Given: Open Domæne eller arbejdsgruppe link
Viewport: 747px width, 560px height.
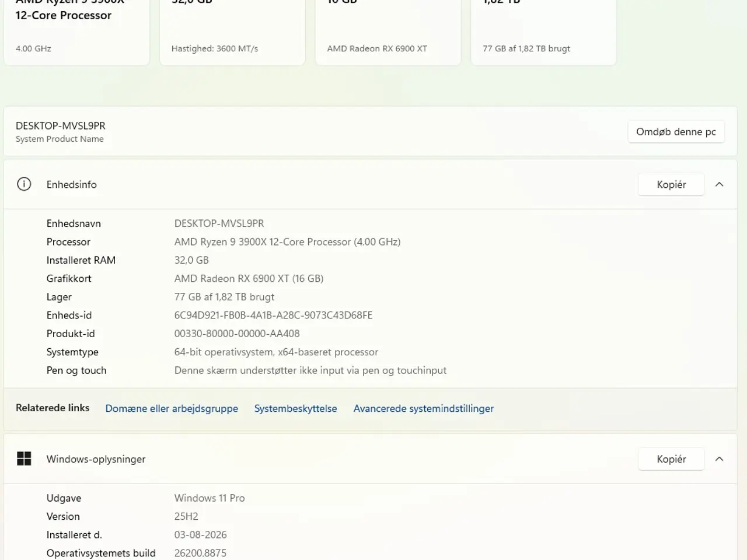Looking at the screenshot, I should click(172, 408).
